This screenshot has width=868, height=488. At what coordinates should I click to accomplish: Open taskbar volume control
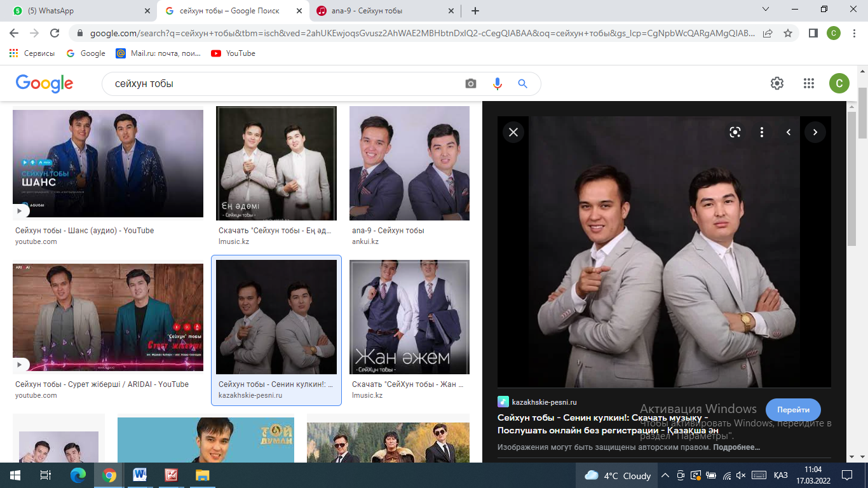point(742,475)
